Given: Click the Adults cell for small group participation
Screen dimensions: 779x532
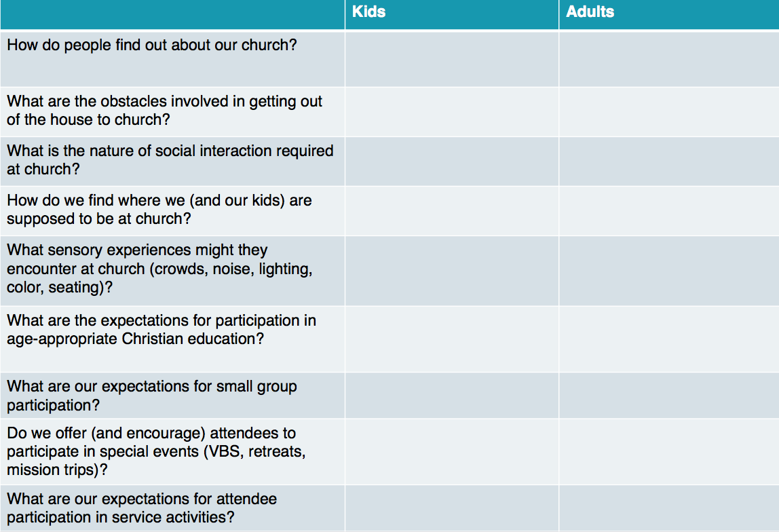Looking at the screenshot, I should 668,396.
